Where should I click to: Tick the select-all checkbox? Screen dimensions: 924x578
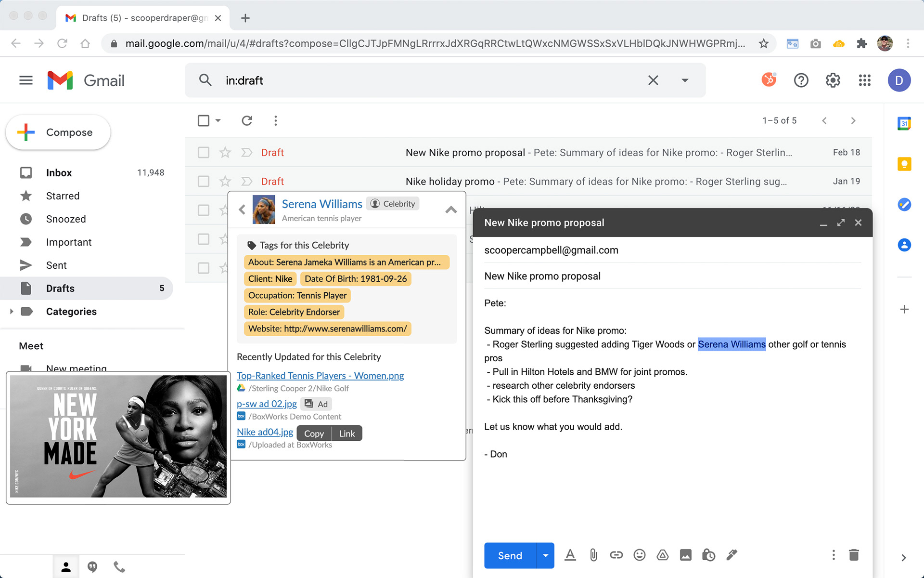tap(204, 120)
